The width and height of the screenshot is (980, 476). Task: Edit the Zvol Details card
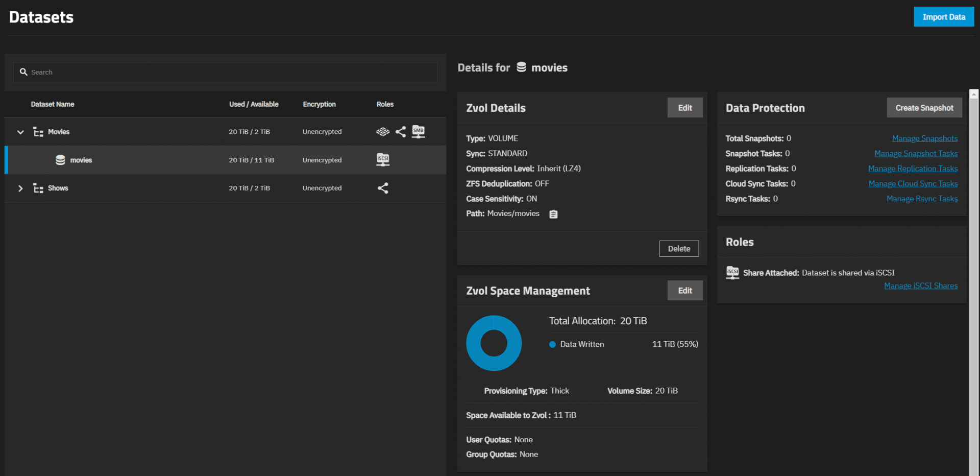[685, 108]
